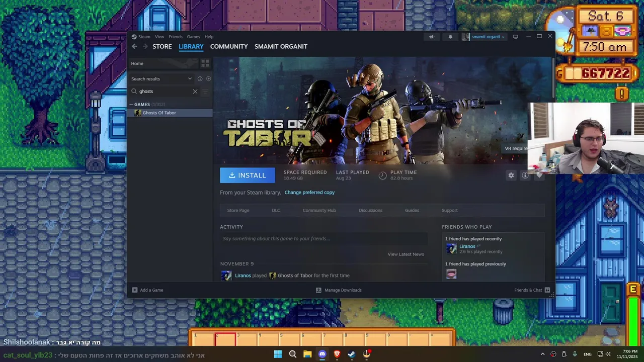Viewport: 644px width, 362px height.
Task: Click Change preferred copy link
Action: point(309,193)
